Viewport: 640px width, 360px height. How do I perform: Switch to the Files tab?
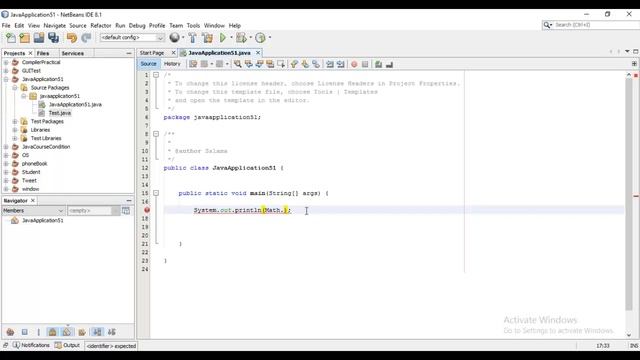click(43, 53)
